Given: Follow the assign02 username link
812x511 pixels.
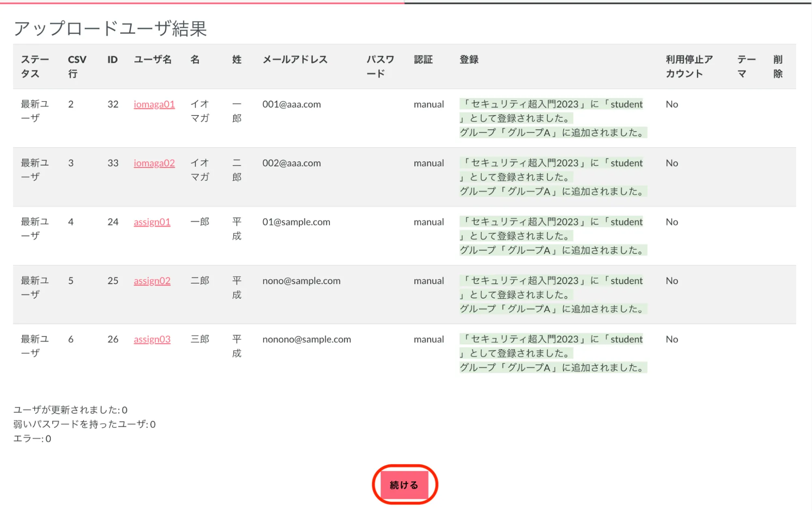Looking at the screenshot, I should pyautogui.click(x=152, y=281).
